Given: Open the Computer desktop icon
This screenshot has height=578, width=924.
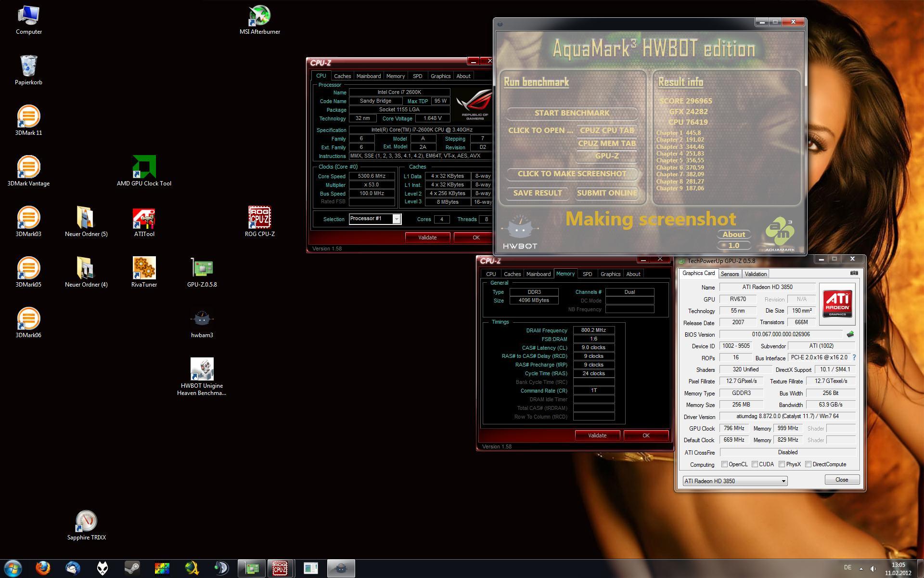Looking at the screenshot, I should pos(29,20).
